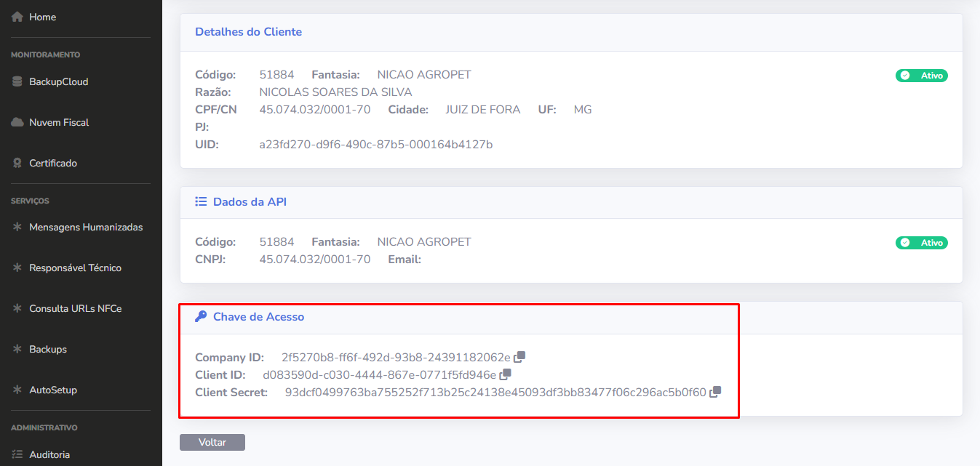Go to Consulta URLs NFCe
Screen dimensions: 980x466
pyautogui.click(x=75, y=309)
